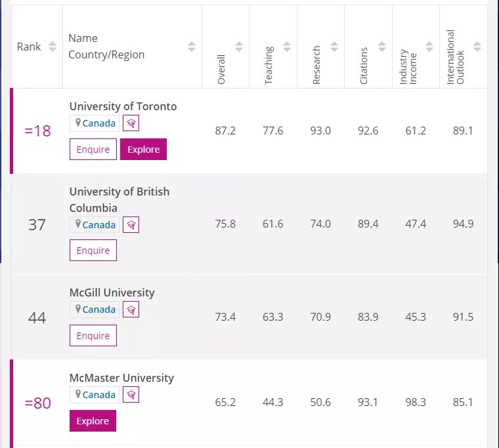
Task: Click Enquire button for McGill University
Action: [93, 336]
